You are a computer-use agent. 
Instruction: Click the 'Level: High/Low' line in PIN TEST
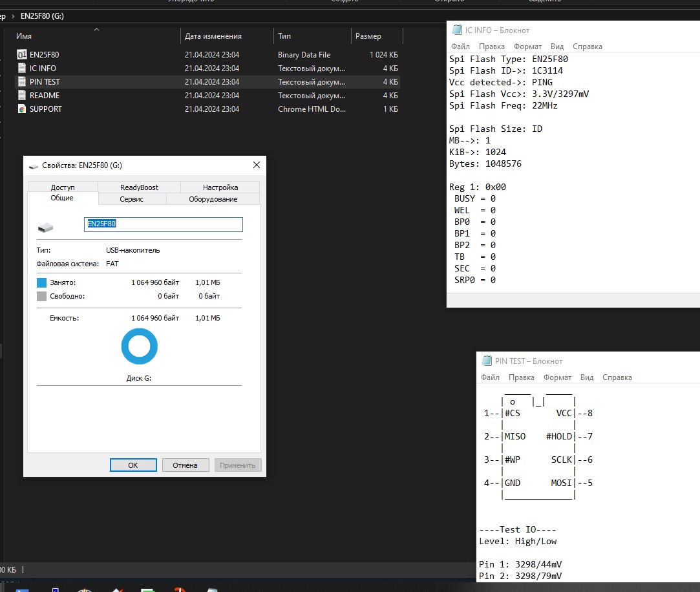518,541
